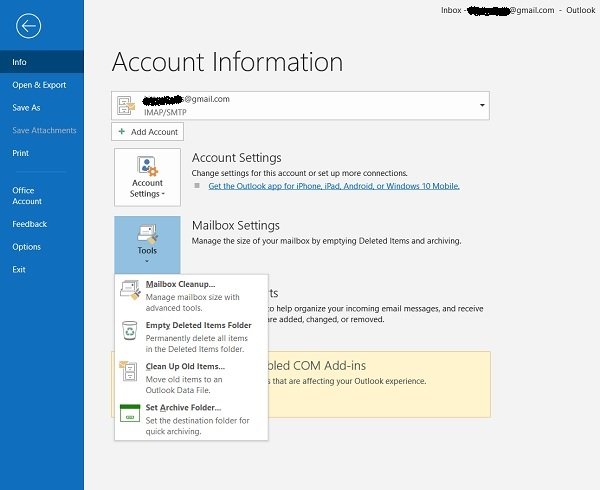This screenshot has width=600, height=490.
Task: Click the Mailbox Cleanup broom icon
Action: click(x=130, y=290)
